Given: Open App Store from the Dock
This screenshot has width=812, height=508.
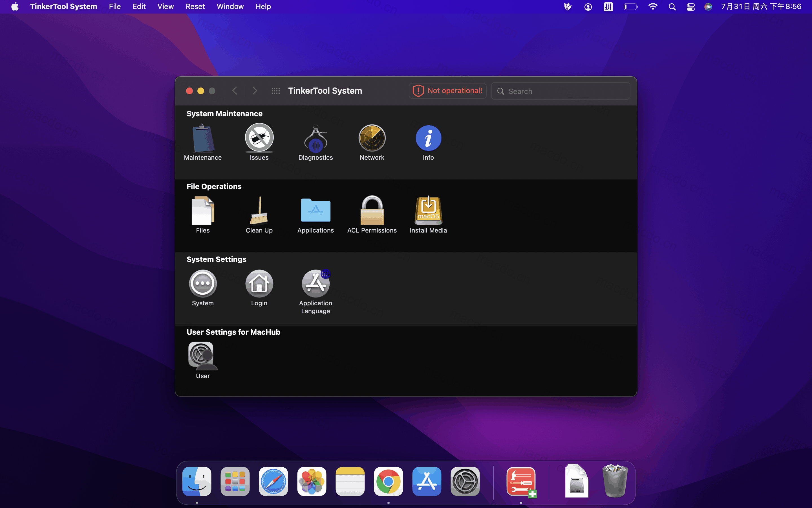Looking at the screenshot, I should tap(427, 481).
